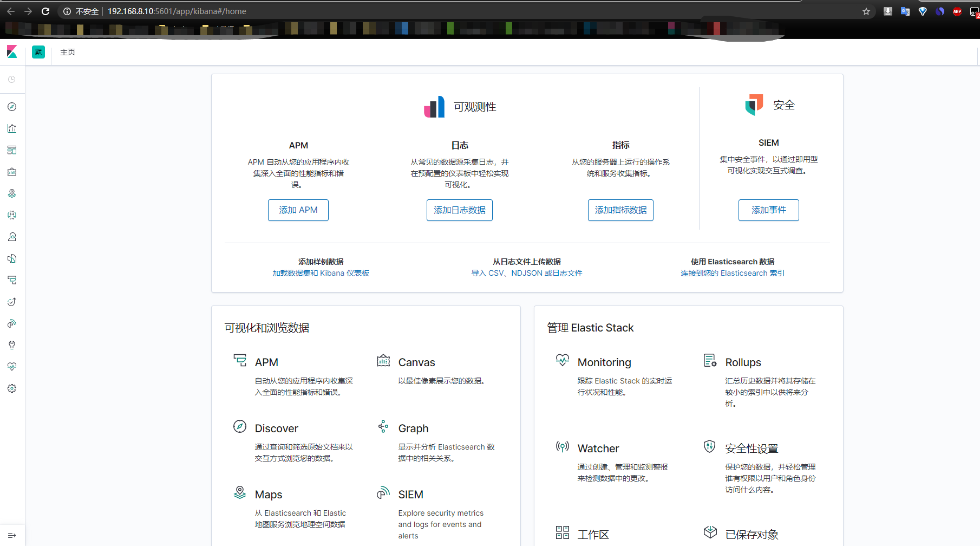Viewport: 980px width, 546px height.
Task: Click the 可观测性 bar chart logo
Action: click(x=434, y=107)
